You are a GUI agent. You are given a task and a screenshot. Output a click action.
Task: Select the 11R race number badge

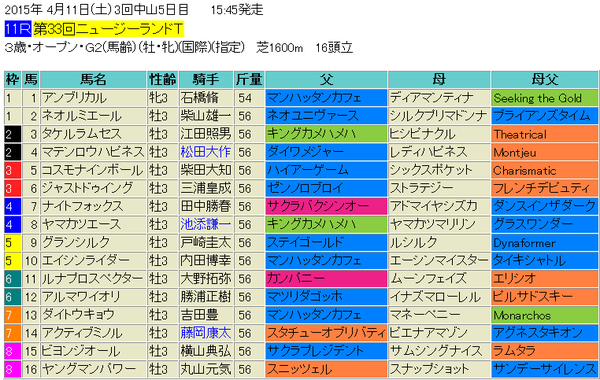coord(18,29)
